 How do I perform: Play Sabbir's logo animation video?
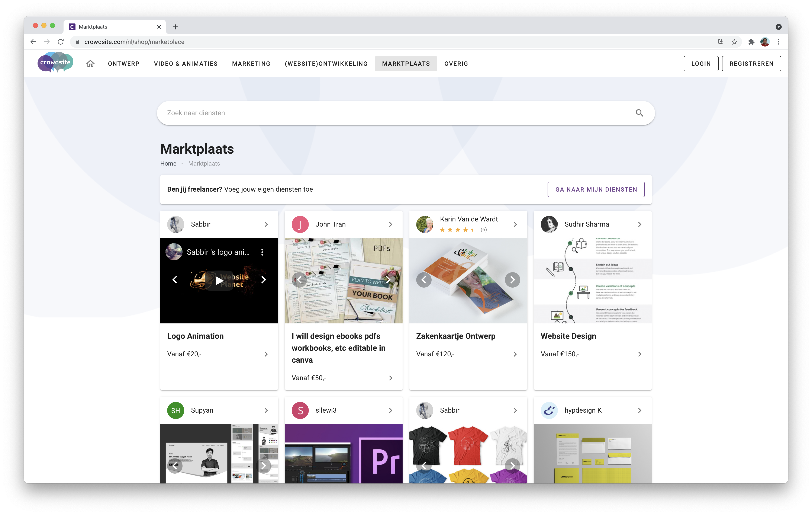click(x=219, y=281)
